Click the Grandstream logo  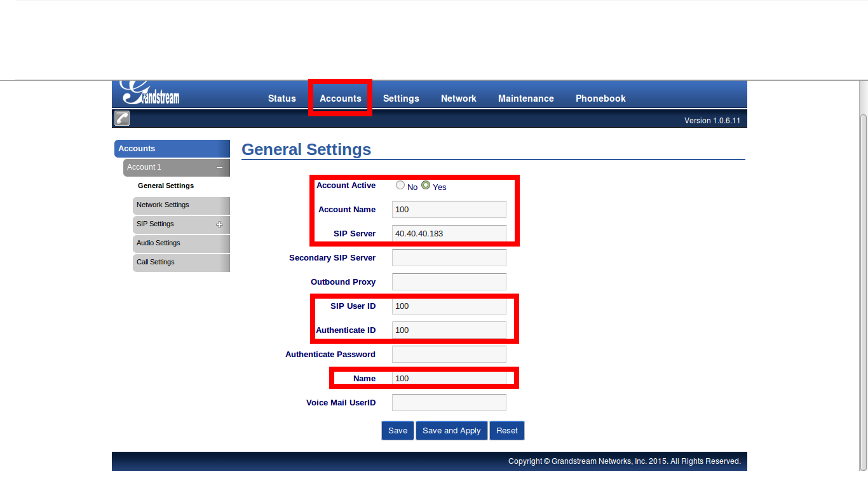(x=151, y=93)
